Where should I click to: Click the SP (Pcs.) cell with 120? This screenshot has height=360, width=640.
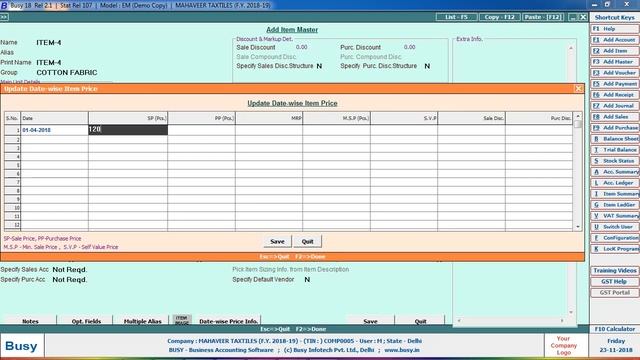tap(128, 130)
